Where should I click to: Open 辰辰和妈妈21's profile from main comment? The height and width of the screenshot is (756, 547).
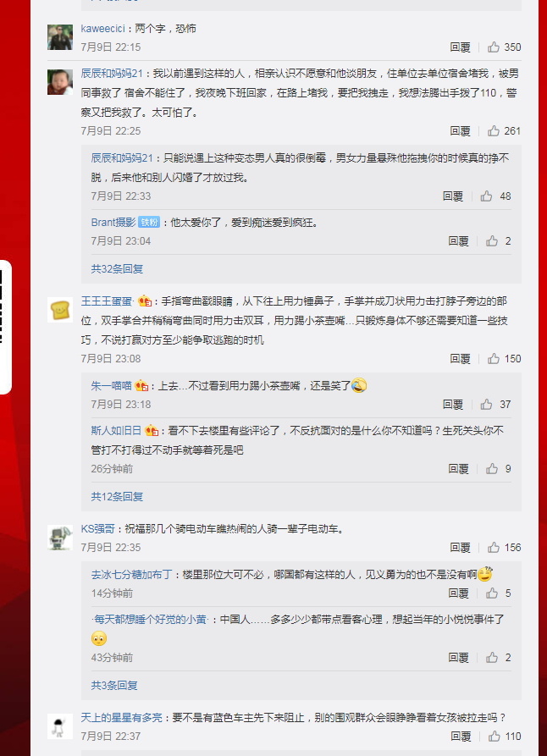(x=112, y=74)
